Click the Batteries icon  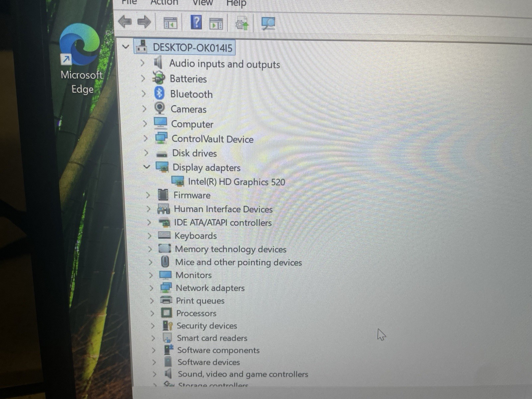point(159,78)
